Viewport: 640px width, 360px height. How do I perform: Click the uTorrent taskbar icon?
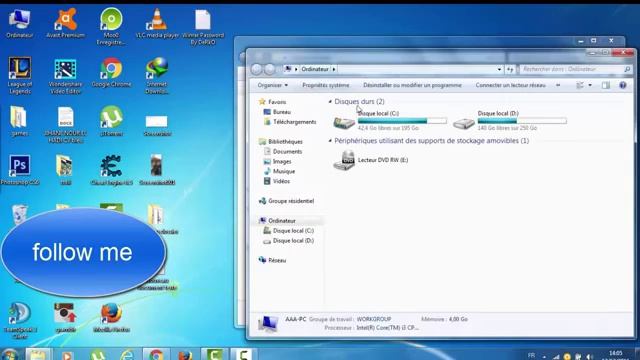point(98,354)
